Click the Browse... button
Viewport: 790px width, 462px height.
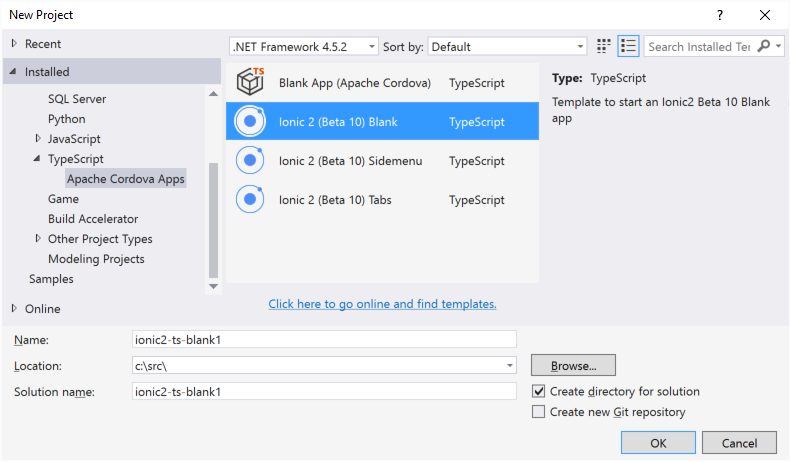[x=573, y=365]
